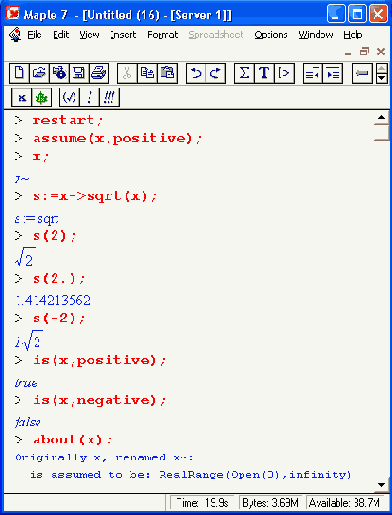The height and width of the screenshot is (515, 392).
Task: Insert an execution group with the [> icon
Action: [284, 73]
